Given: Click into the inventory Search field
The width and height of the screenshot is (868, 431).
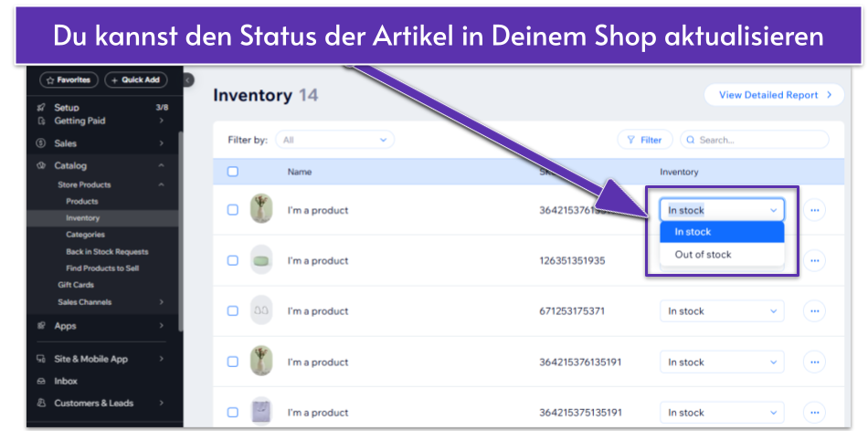Looking at the screenshot, I should (758, 140).
